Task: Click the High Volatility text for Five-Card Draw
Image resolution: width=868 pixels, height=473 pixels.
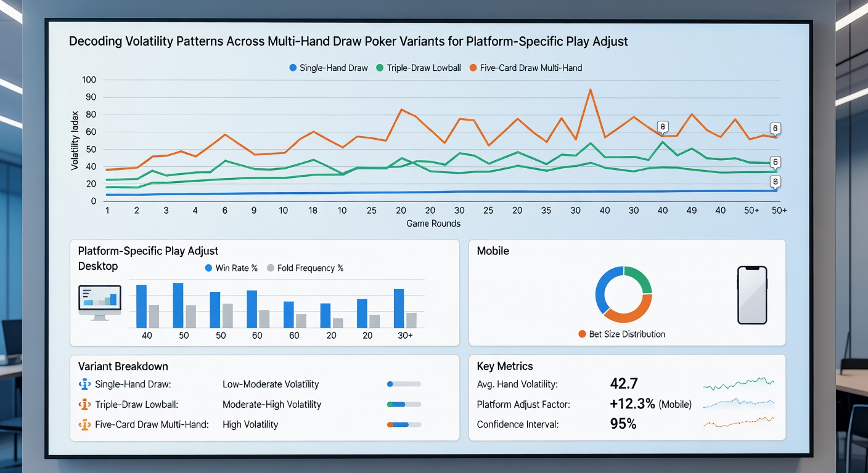Action: click(x=250, y=424)
